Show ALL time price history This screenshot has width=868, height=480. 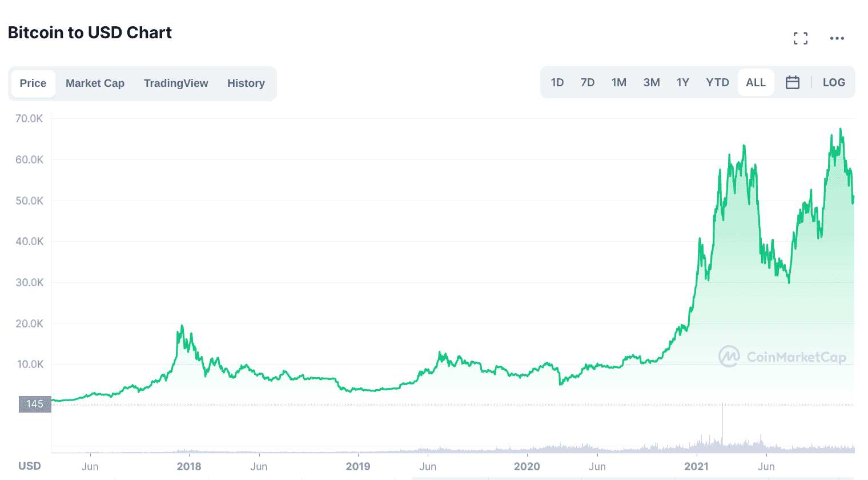point(756,82)
